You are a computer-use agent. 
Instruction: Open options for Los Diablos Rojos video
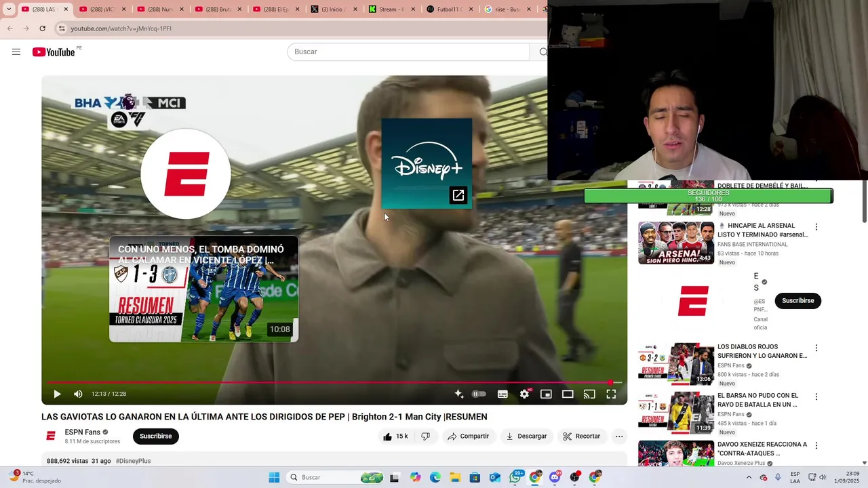[816, 348]
